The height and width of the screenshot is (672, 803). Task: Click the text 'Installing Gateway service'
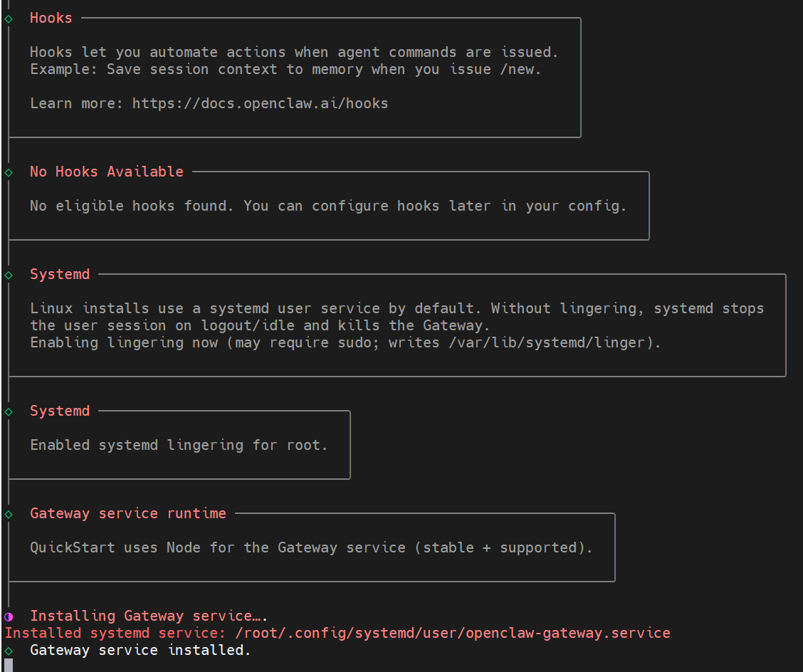coord(142,616)
